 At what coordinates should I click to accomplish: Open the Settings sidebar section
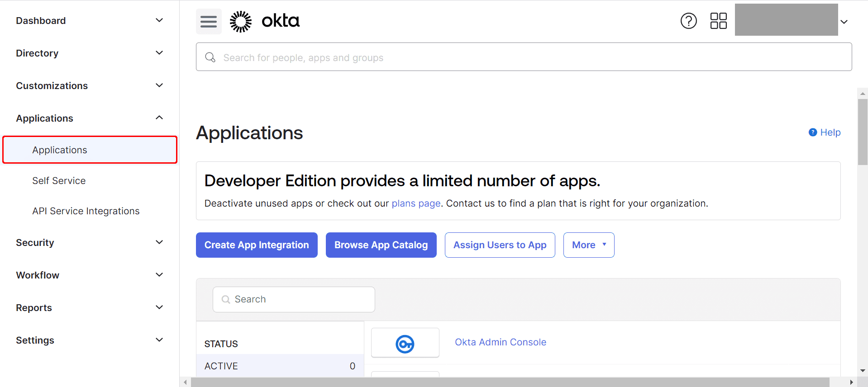coord(90,340)
